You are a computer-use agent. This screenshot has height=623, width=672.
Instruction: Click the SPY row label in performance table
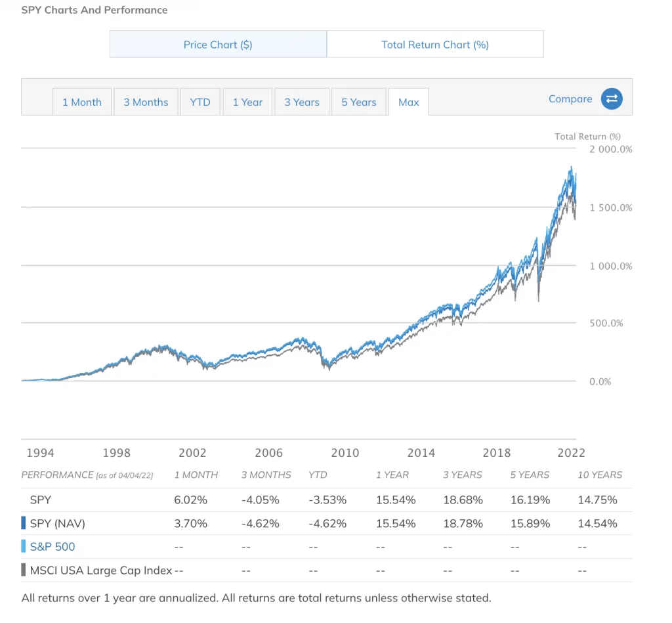(x=40, y=500)
